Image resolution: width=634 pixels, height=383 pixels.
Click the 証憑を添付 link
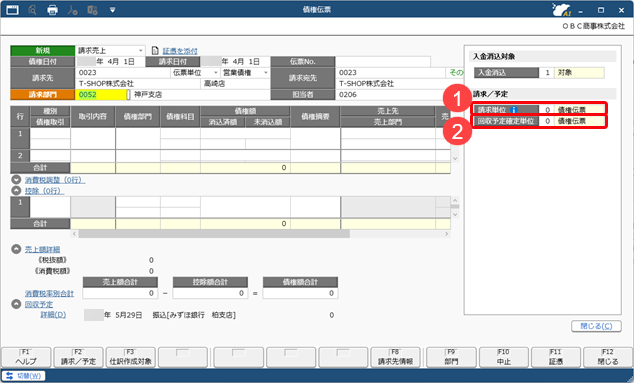(x=180, y=51)
